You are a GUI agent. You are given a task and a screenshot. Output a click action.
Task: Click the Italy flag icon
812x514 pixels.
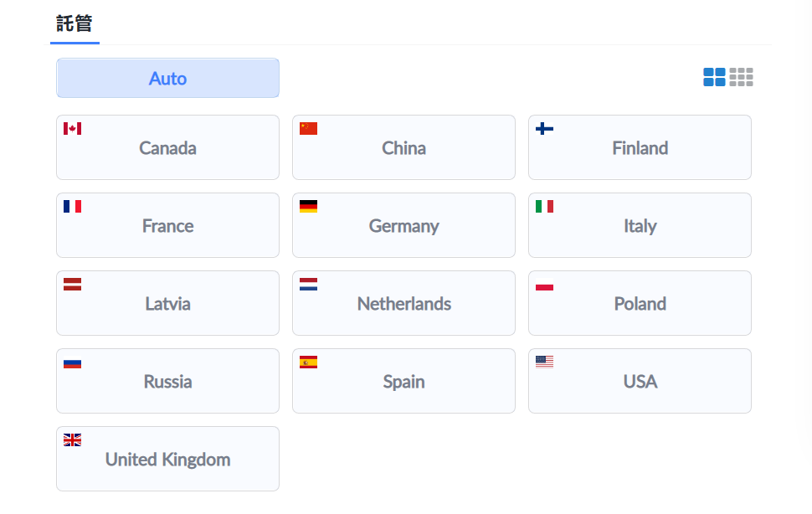544,207
